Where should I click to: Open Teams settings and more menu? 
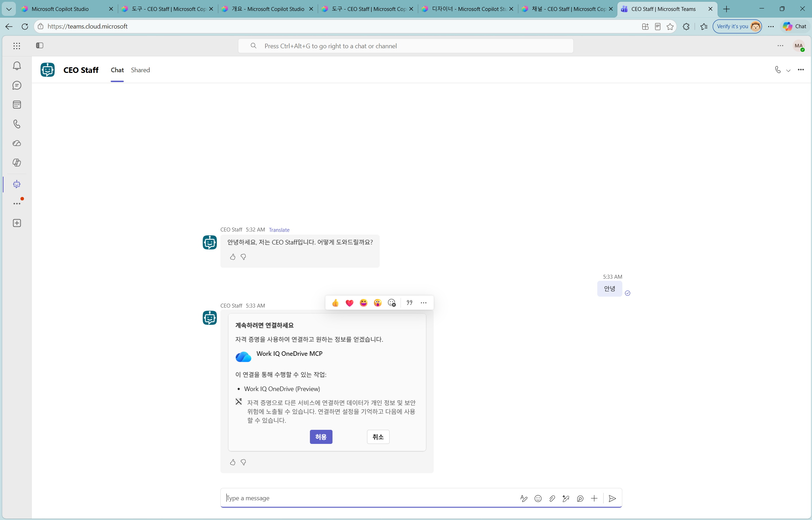point(780,46)
